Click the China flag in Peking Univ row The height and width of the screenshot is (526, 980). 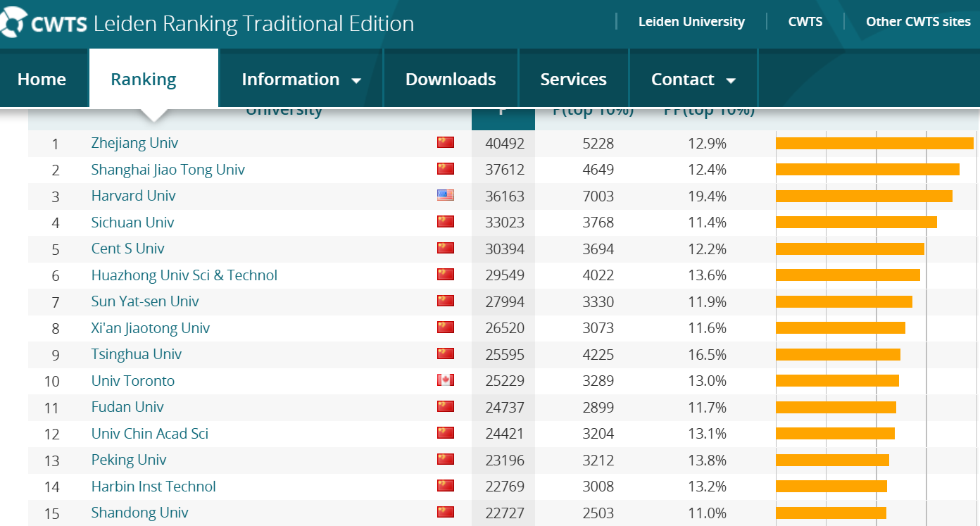pyautogui.click(x=445, y=460)
